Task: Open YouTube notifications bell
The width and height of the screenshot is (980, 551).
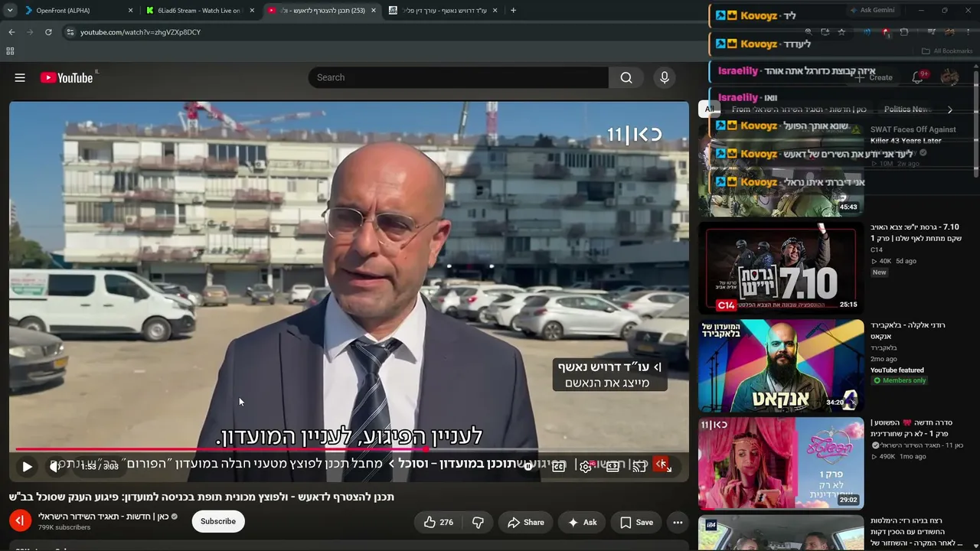Action: point(917,77)
